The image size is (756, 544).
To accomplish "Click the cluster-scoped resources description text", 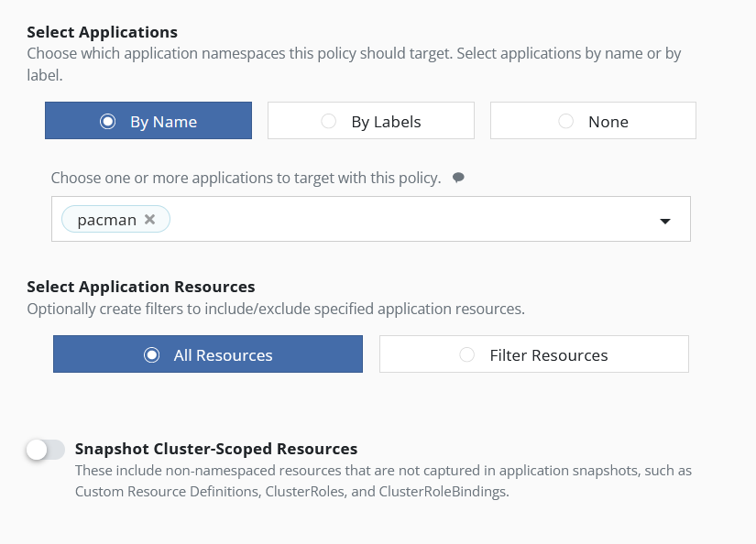I will (383, 481).
